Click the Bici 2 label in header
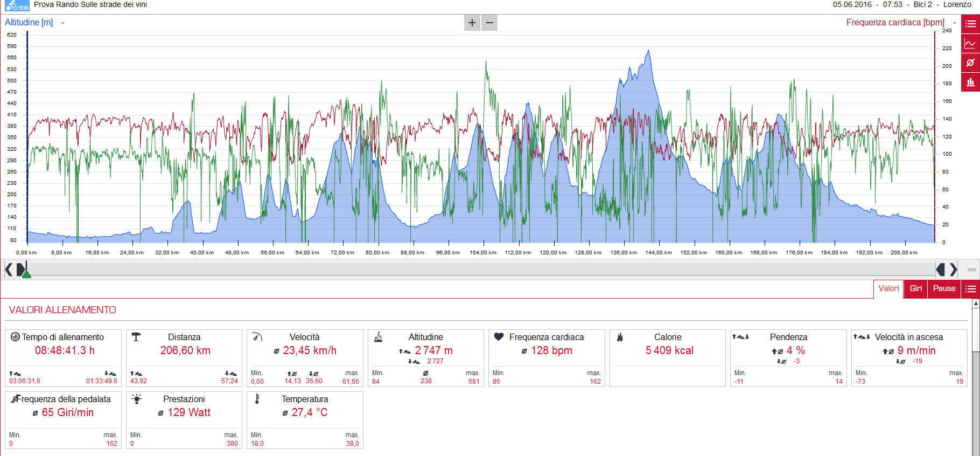The height and width of the screenshot is (456, 980). point(923,4)
